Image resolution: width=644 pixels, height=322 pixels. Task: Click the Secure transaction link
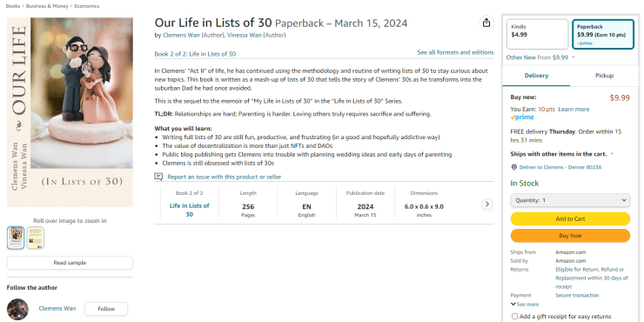[x=577, y=295]
